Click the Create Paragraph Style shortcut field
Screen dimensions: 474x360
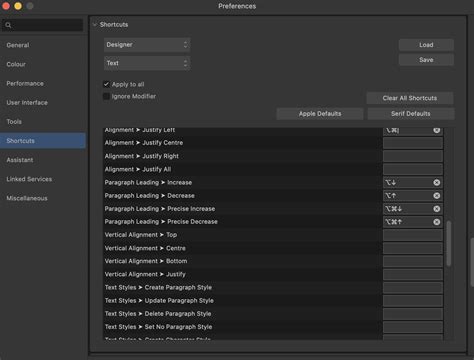point(413,288)
